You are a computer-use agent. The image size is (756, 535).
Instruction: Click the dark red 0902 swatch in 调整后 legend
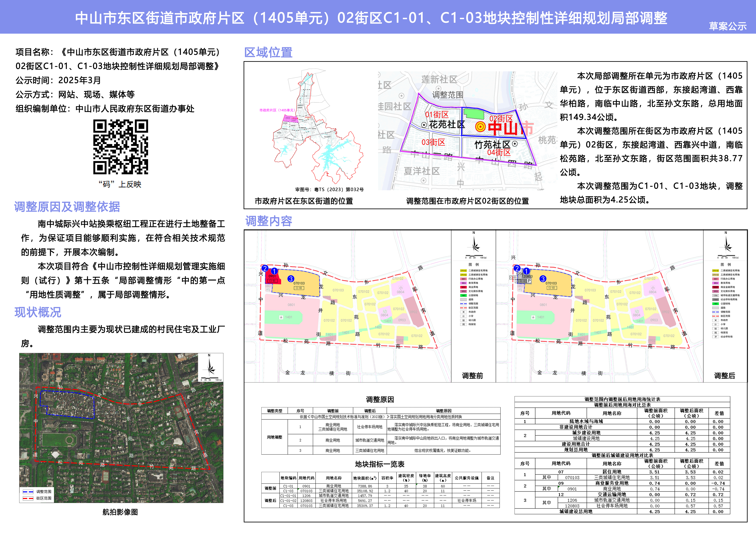coord(715,287)
